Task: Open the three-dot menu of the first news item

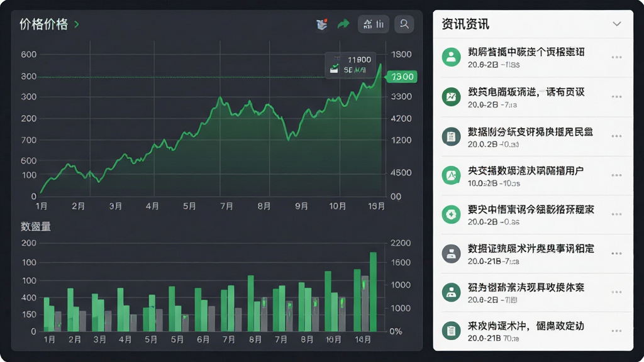Action: pos(616,57)
